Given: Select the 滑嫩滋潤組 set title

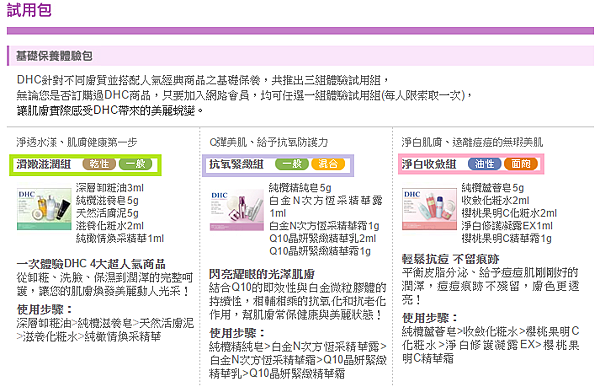Looking at the screenshot, I should click(44, 165).
